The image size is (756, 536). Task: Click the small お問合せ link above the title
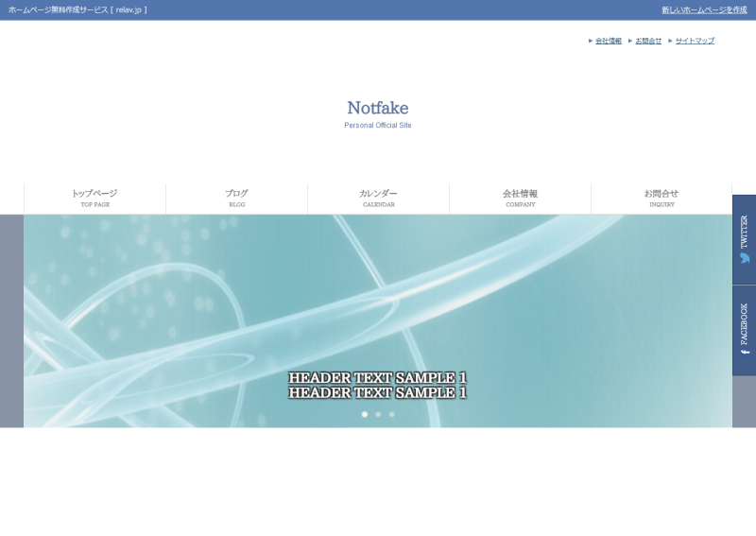pos(648,41)
